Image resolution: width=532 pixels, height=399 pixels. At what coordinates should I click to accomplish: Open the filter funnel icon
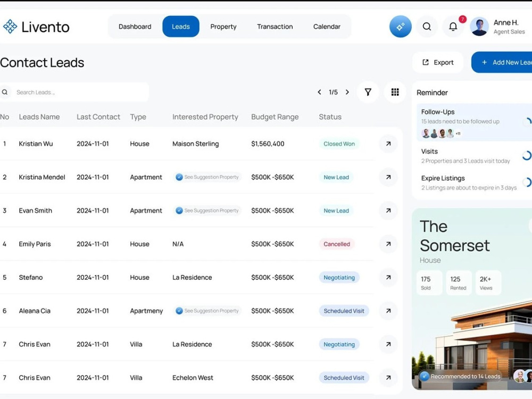coord(368,92)
